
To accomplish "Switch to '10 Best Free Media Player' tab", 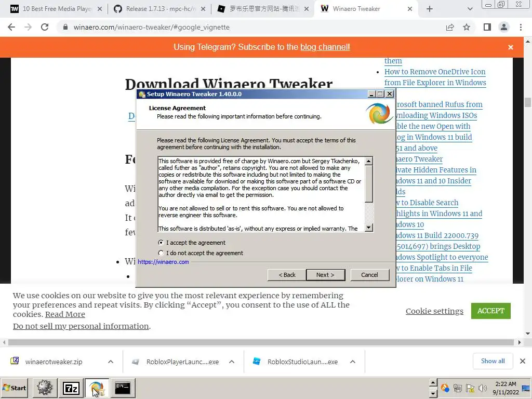I will (x=57, y=9).
